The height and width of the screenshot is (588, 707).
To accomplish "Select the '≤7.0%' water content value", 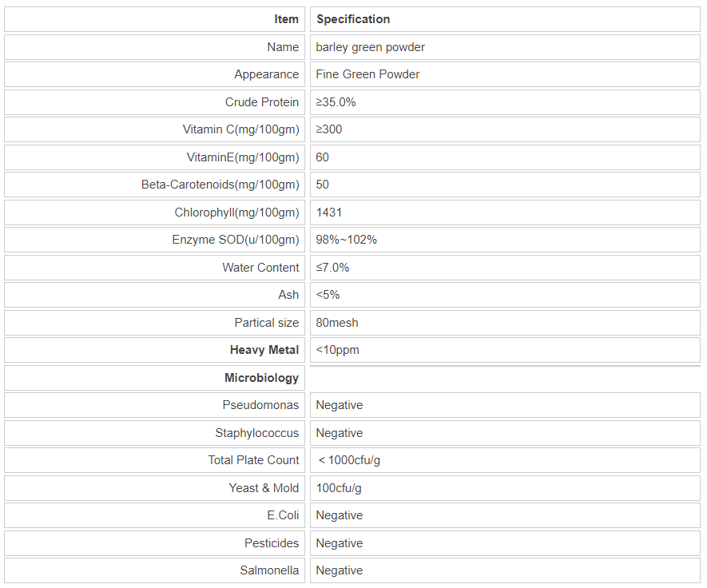I will pyautogui.click(x=332, y=268).
